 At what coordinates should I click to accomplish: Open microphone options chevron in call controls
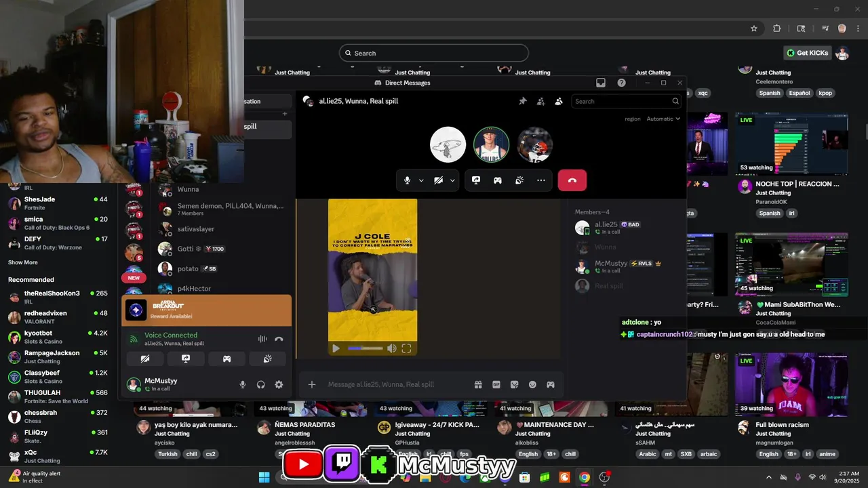[421, 180]
